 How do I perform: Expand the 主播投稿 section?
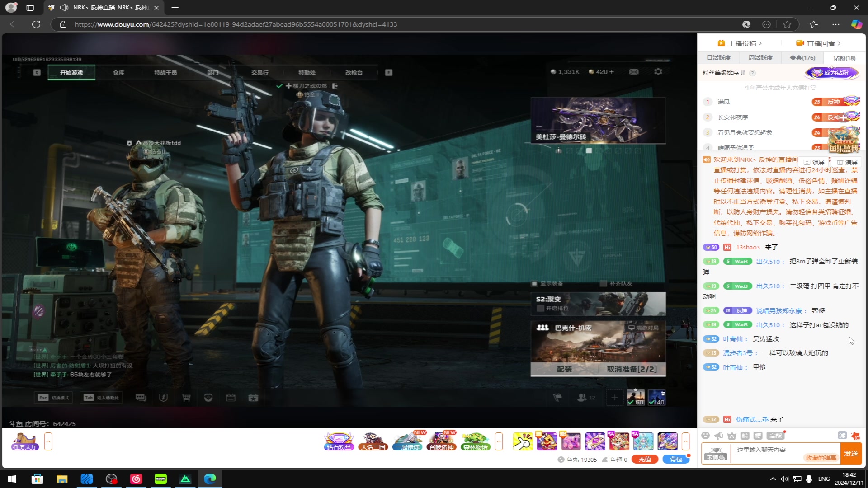740,43
